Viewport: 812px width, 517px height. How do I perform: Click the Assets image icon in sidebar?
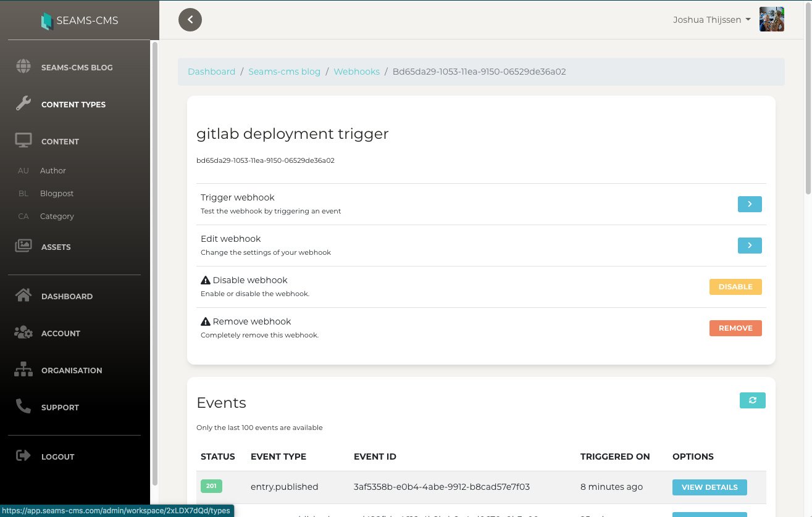point(23,246)
